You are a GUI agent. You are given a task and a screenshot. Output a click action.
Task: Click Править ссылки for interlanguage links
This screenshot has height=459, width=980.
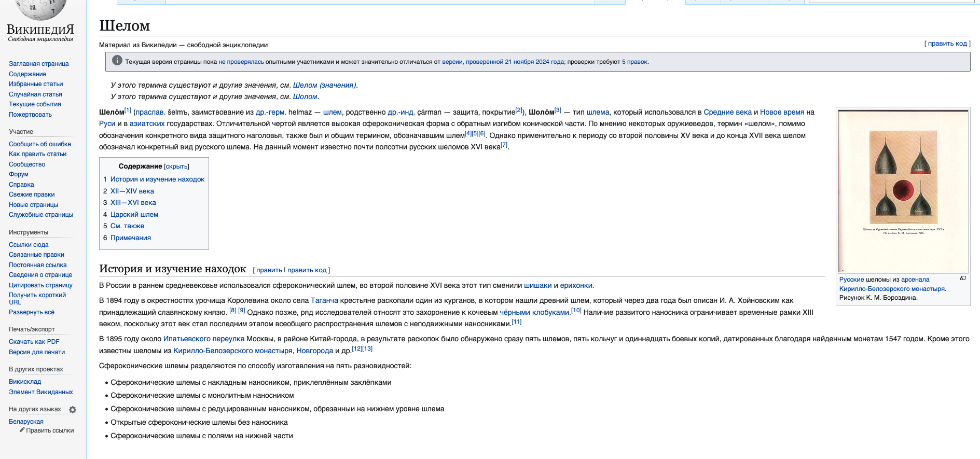(50, 430)
